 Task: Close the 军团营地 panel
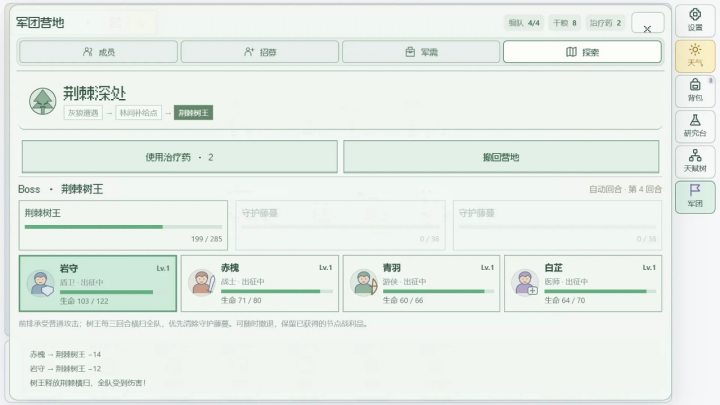647,23
